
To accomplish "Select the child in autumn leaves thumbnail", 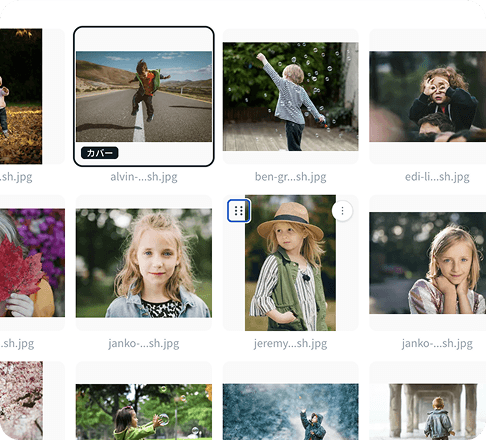I will coord(21,96).
